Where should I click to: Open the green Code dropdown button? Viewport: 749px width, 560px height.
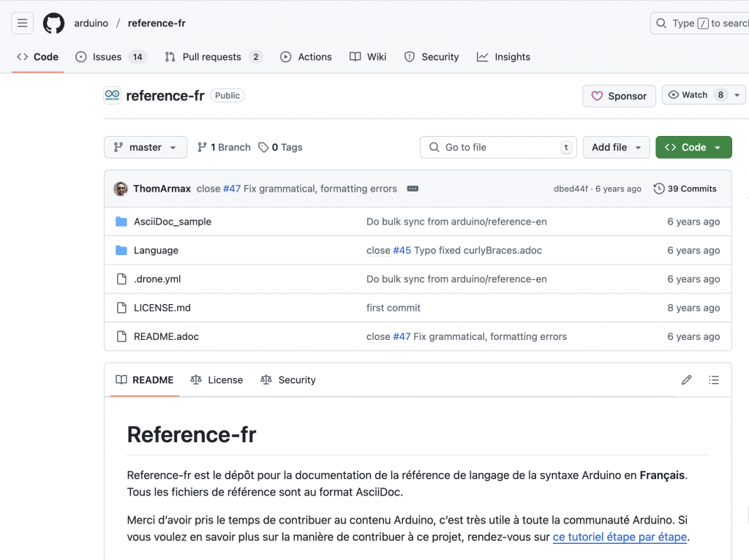pyautogui.click(x=693, y=147)
